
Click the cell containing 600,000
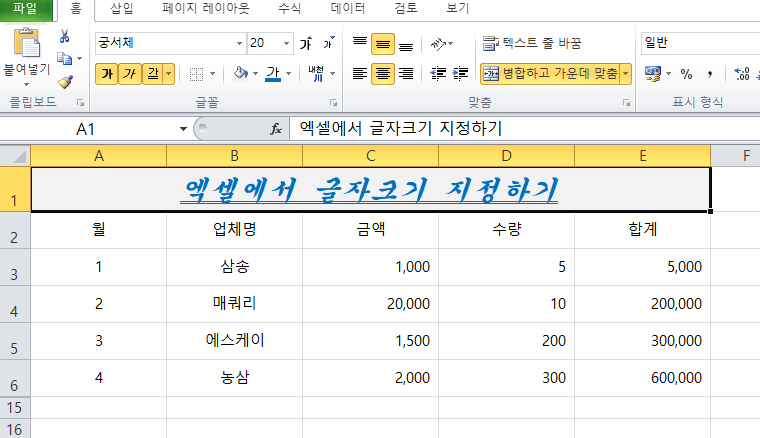(643, 377)
